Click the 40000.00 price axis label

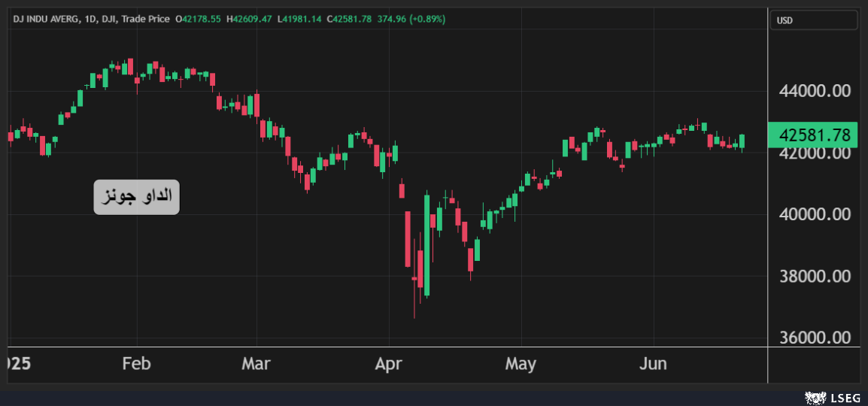pyautogui.click(x=815, y=214)
